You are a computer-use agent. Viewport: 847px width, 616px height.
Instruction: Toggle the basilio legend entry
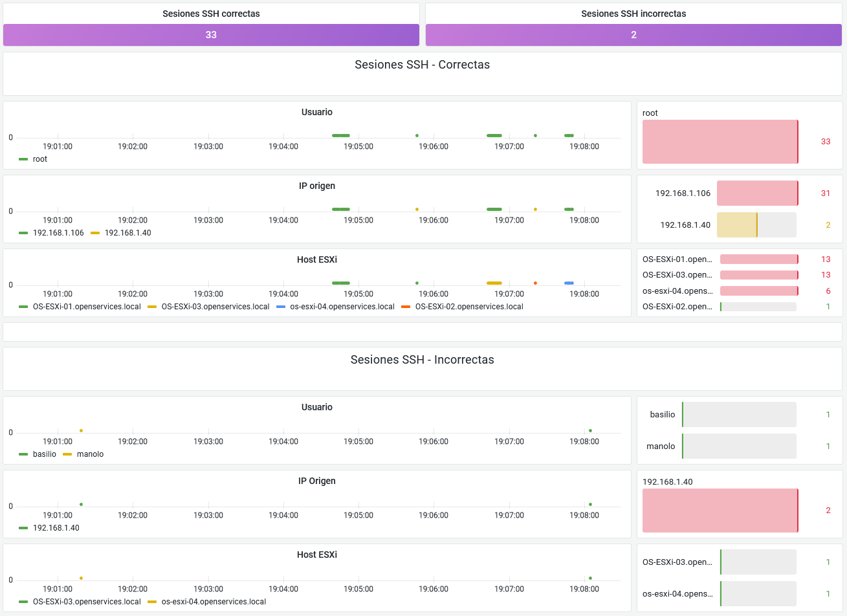point(44,454)
